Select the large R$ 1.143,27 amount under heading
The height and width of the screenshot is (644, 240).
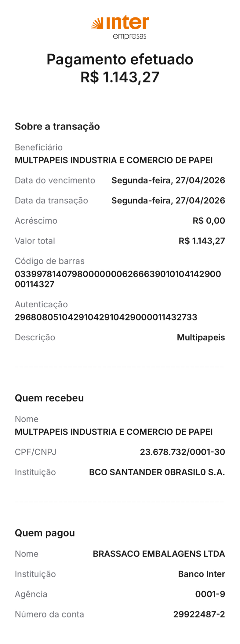(120, 77)
